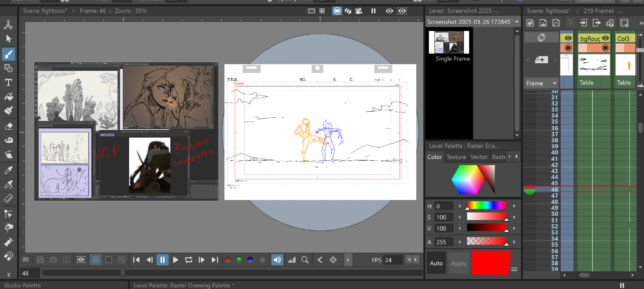The image size is (644, 289).
Task: Expand the viewer playback bar arrow
Action: coord(348,260)
